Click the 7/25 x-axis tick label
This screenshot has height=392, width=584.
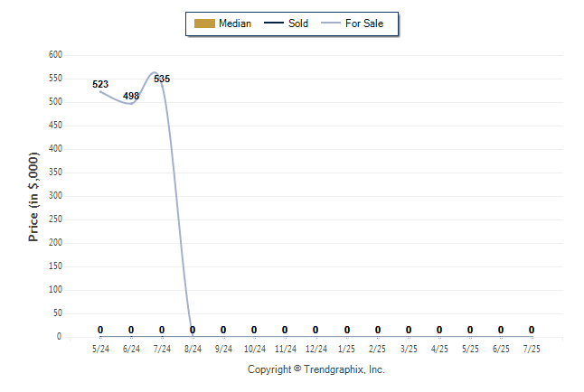(531, 349)
